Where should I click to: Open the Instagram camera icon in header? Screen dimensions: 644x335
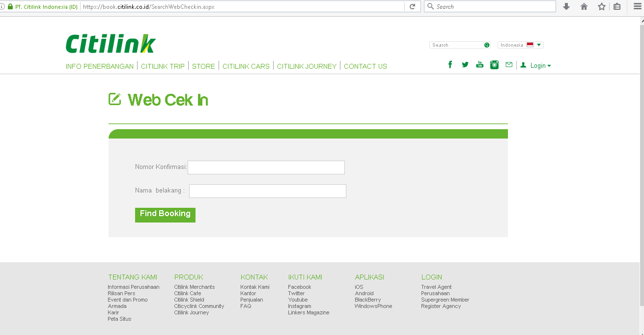point(495,65)
